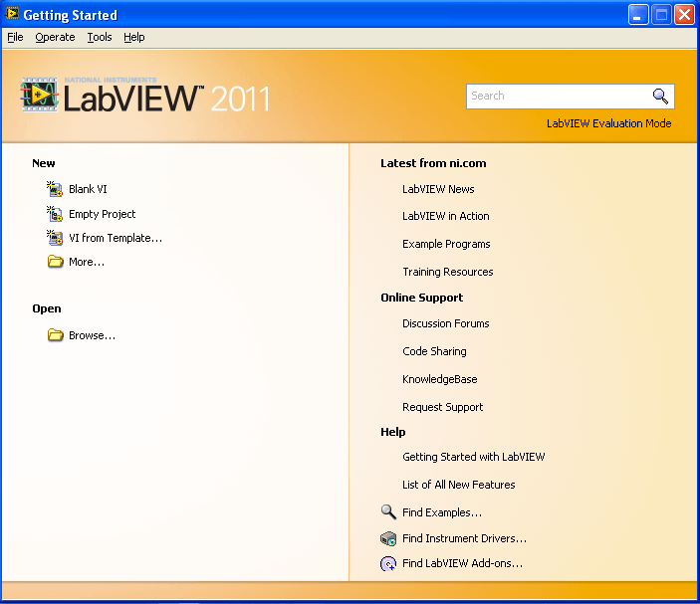Click LabVIEW Evaluation Mode text
This screenshot has width=700, height=604.
(609, 123)
